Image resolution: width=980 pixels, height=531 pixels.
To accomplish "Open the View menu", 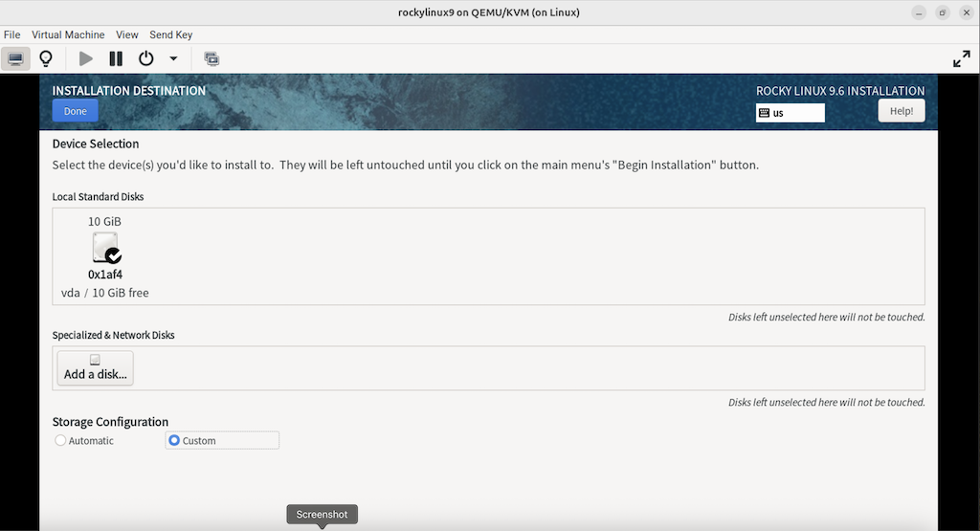I will [127, 35].
